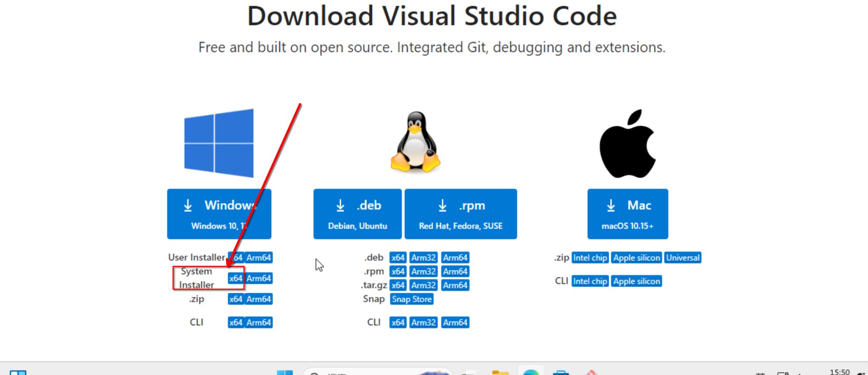Download Mac .zip for Intel chip
This screenshot has height=375, width=868.
coord(590,257)
